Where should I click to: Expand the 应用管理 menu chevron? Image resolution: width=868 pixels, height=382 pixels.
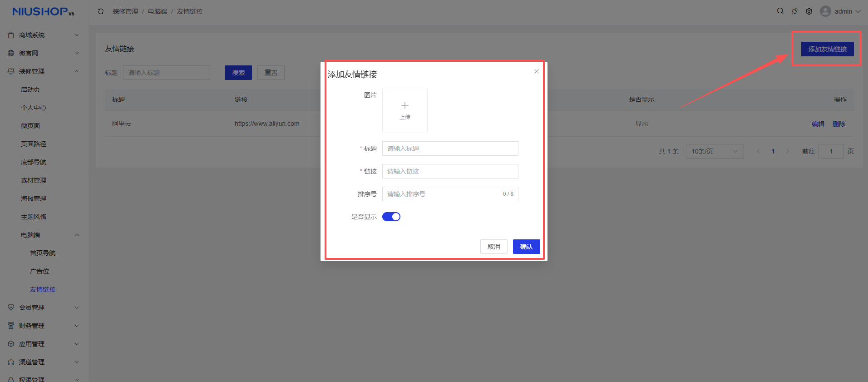[x=77, y=344]
